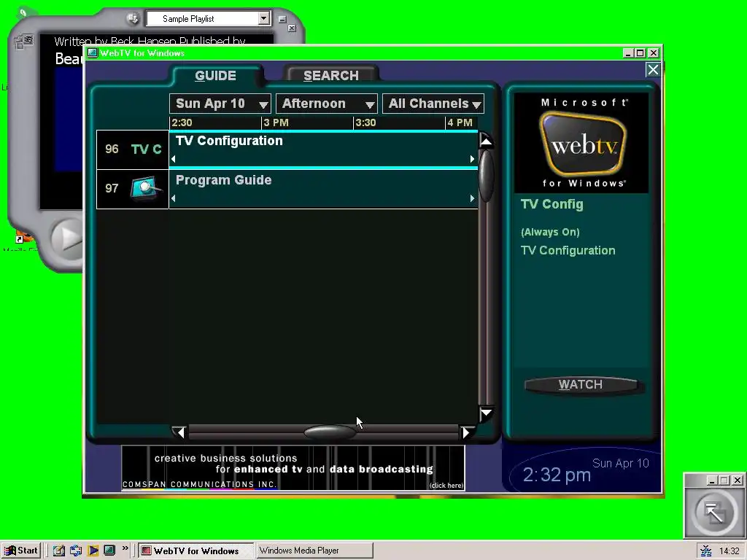Maximize the WebTV for Windows window
The width and height of the screenshot is (747, 560).
click(640, 52)
